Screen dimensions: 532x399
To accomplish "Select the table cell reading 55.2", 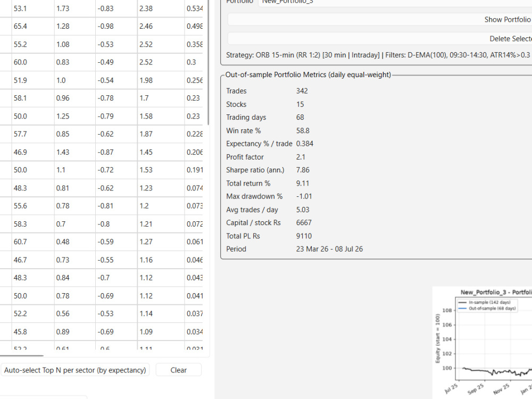I will tap(33, 44).
